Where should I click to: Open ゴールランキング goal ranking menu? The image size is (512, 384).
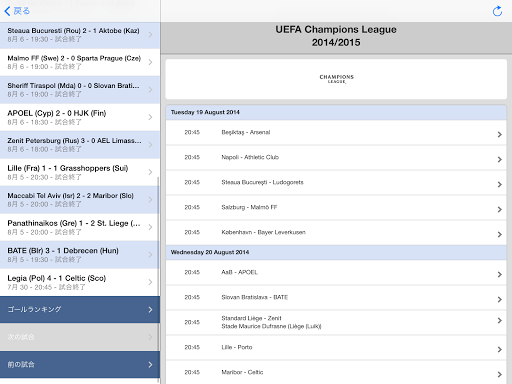tap(80, 309)
